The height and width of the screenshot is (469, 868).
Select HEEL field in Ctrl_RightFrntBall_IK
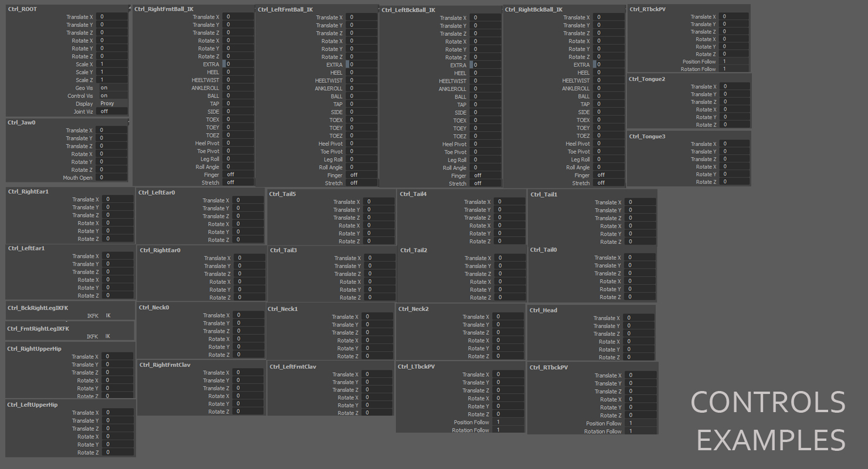click(239, 72)
